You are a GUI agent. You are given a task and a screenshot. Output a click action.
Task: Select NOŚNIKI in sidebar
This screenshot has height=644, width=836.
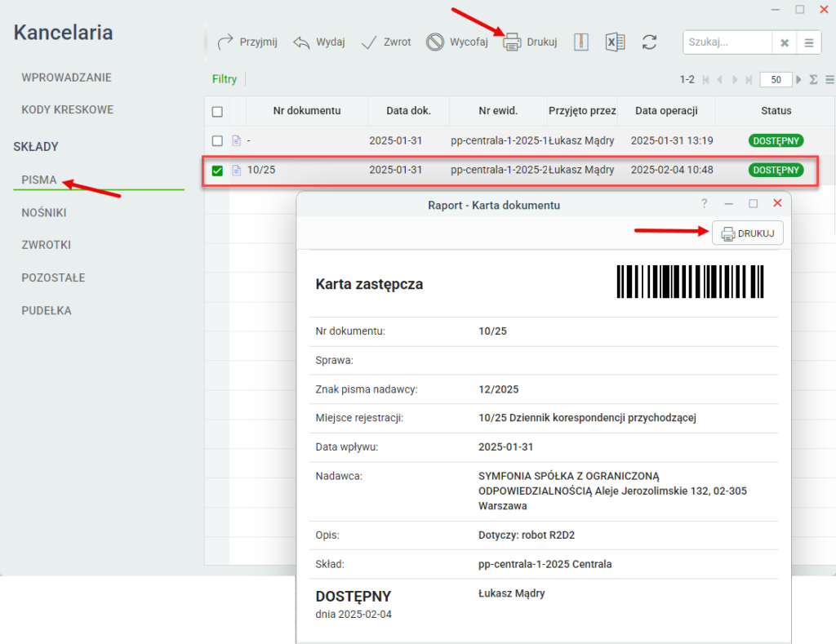point(44,213)
